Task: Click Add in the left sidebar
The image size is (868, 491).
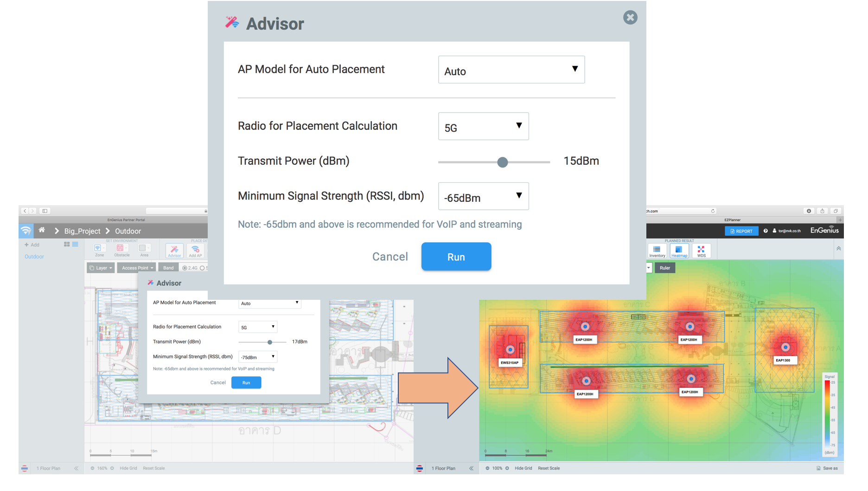Action: (x=32, y=245)
